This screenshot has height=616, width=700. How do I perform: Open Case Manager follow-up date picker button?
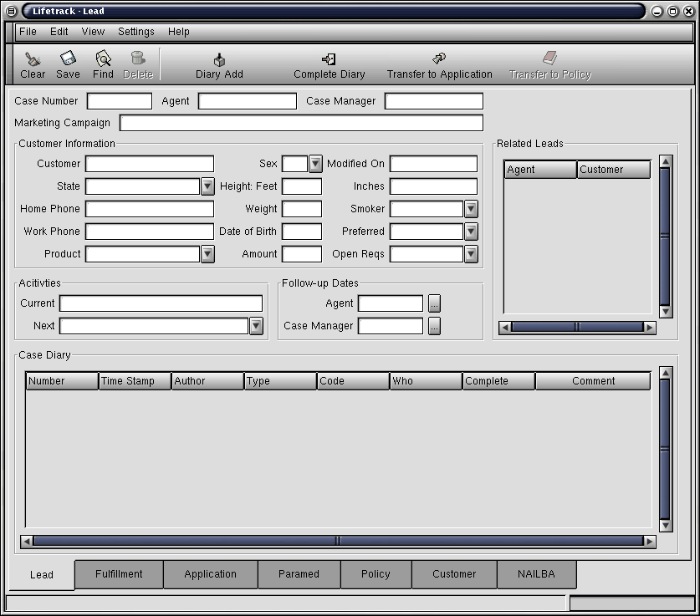pyautogui.click(x=434, y=326)
